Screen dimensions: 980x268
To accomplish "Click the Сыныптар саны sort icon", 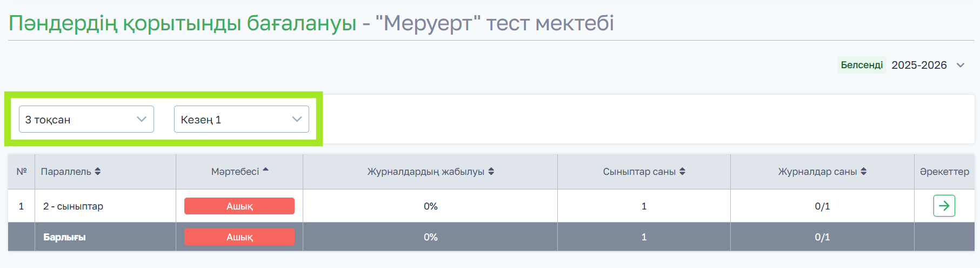I will (683, 172).
